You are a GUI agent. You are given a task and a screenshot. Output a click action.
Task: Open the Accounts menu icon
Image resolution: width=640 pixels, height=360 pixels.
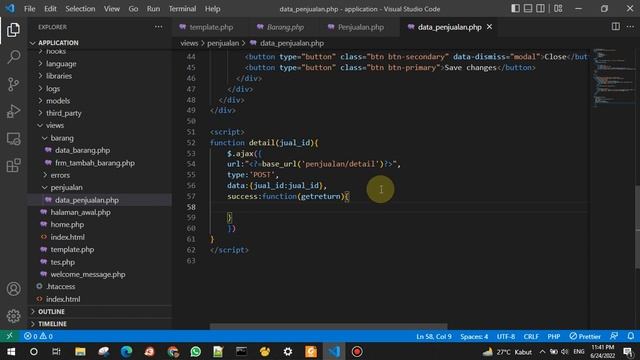coord(13,289)
